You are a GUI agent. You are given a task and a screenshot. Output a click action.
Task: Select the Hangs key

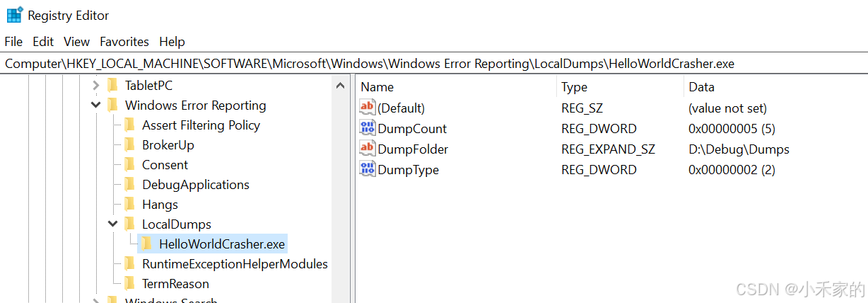point(160,205)
